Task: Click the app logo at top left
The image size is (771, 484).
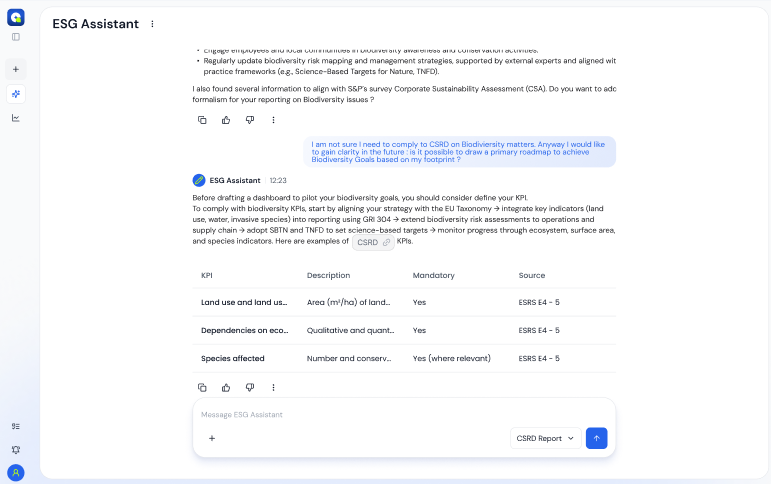Action: click(16, 16)
